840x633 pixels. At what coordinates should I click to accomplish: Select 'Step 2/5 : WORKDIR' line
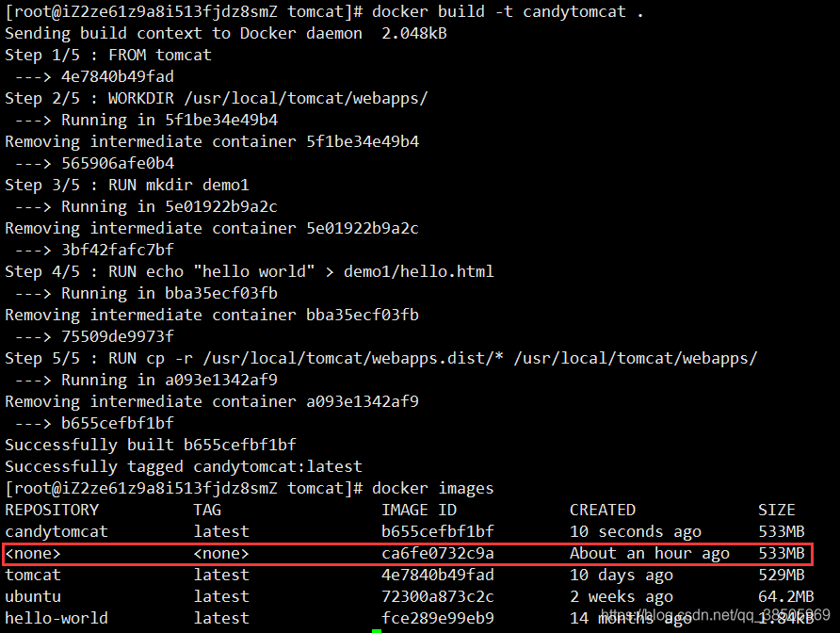[x=217, y=98]
